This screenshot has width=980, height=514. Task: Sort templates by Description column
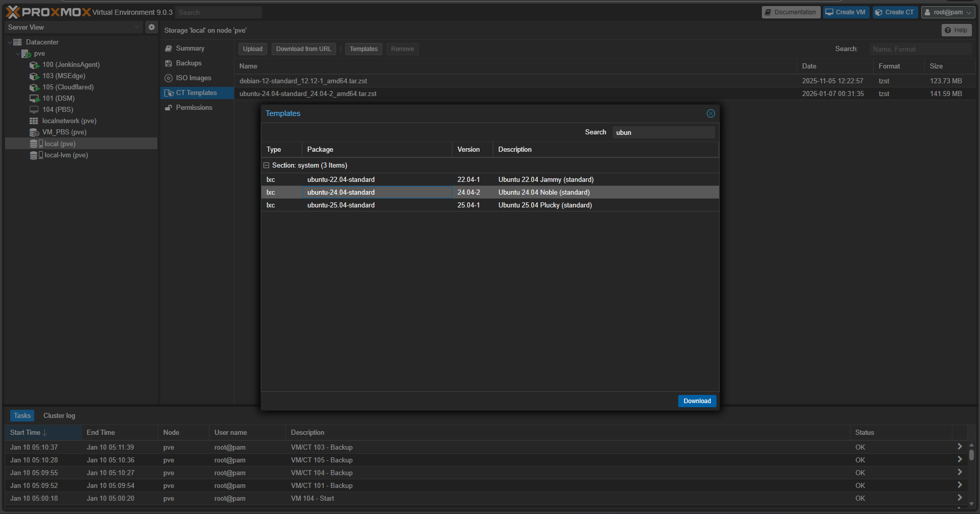(x=606, y=150)
